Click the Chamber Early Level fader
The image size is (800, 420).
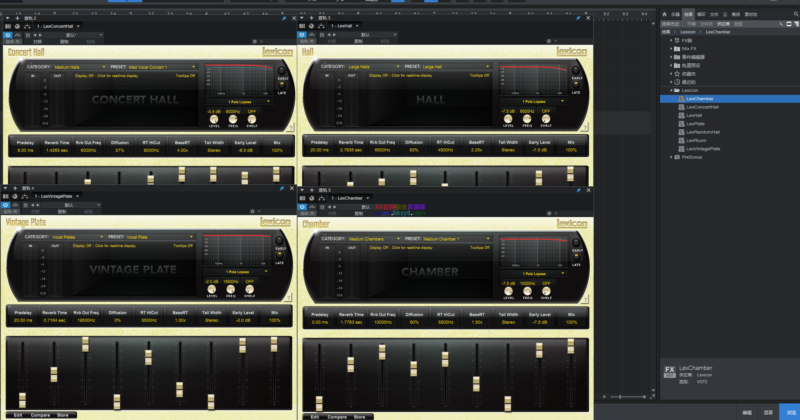(539, 350)
